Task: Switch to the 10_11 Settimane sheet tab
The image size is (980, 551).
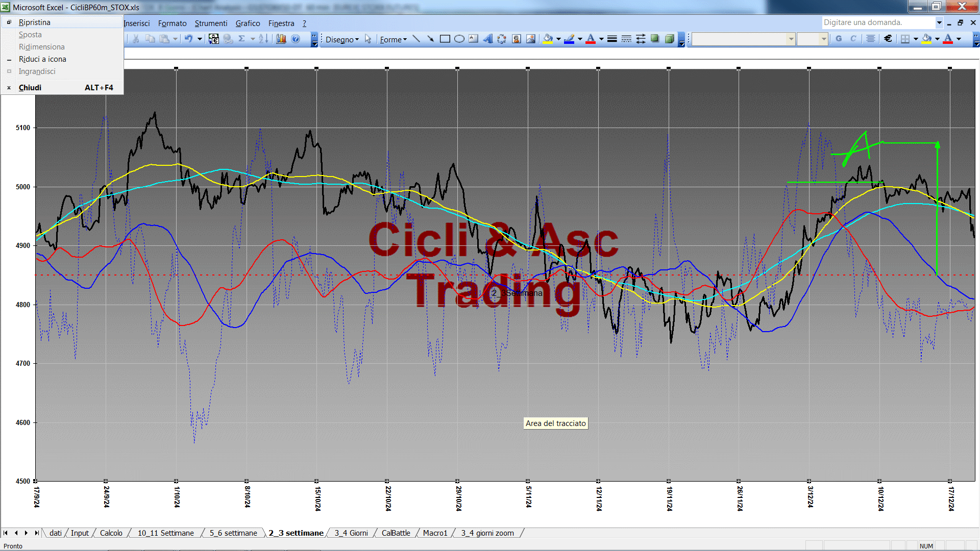Action: tap(166, 533)
